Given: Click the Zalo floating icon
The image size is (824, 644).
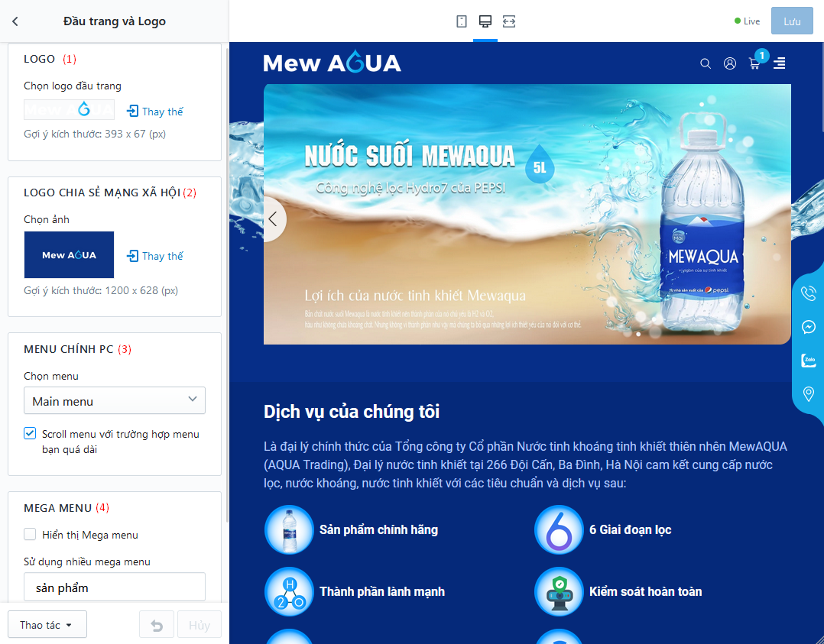Looking at the screenshot, I should click(808, 361).
